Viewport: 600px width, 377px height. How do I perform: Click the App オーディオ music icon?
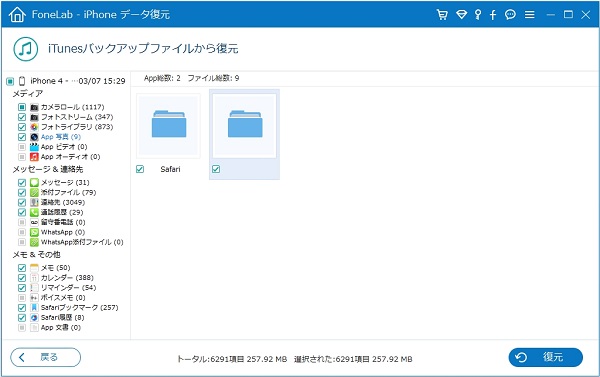[x=34, y=157]
